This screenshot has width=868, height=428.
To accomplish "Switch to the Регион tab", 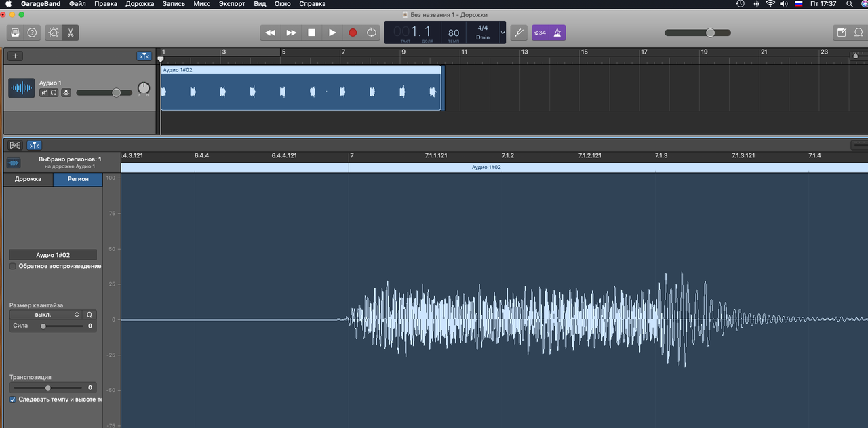I will [78, 179].
